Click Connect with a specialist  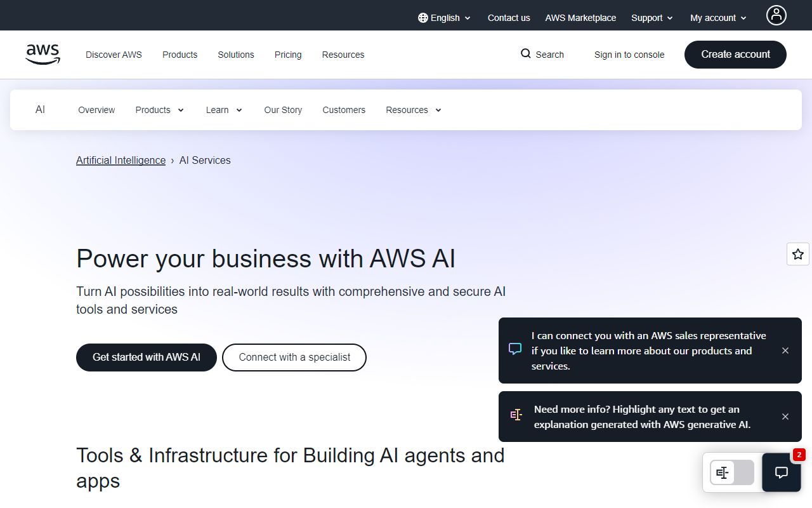pos(294,357)
